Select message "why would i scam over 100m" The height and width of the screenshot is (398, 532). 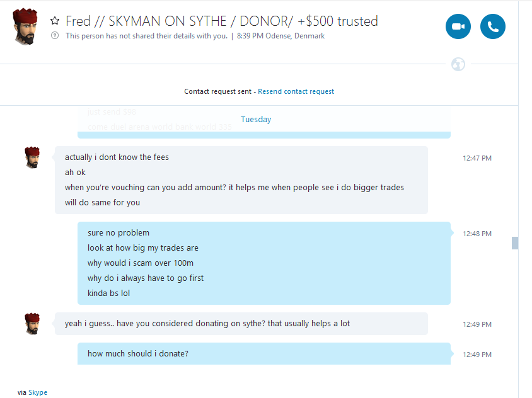pyautogui.click(x=141, y=263)
